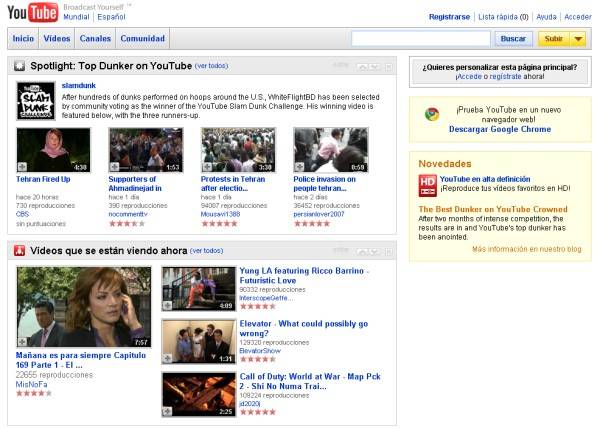Add Tehran Fired Up video to quicklist
600x428 pixels.
(x=22, y=167)
